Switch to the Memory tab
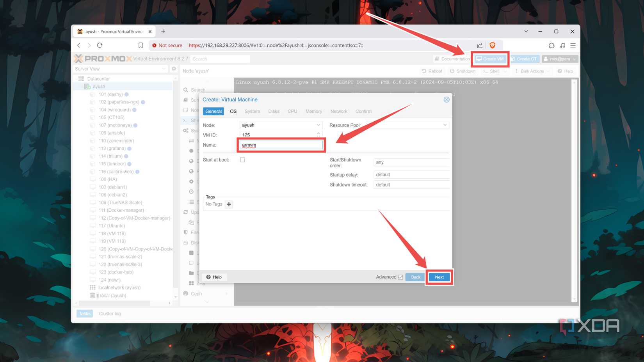 pyautogui.click(x=314, y=111)
